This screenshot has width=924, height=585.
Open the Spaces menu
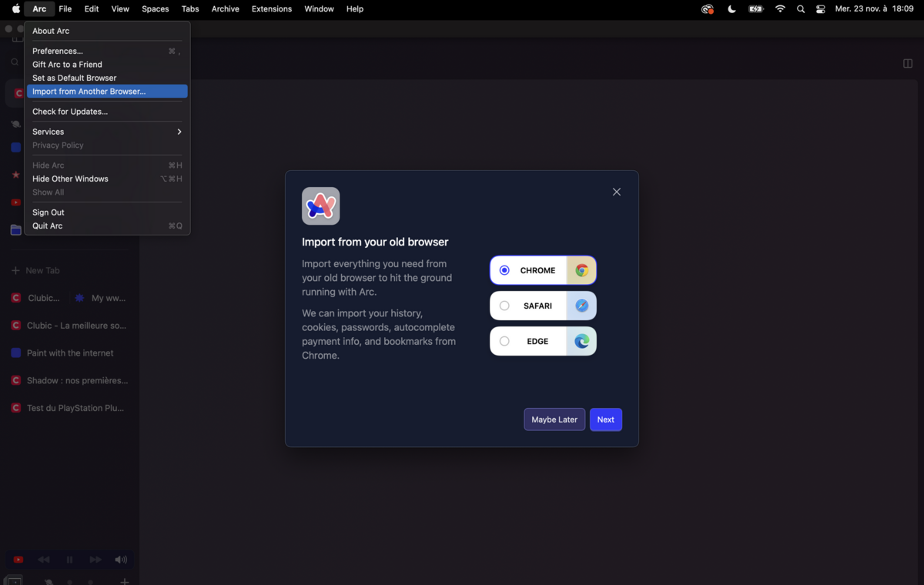point(155,9)
